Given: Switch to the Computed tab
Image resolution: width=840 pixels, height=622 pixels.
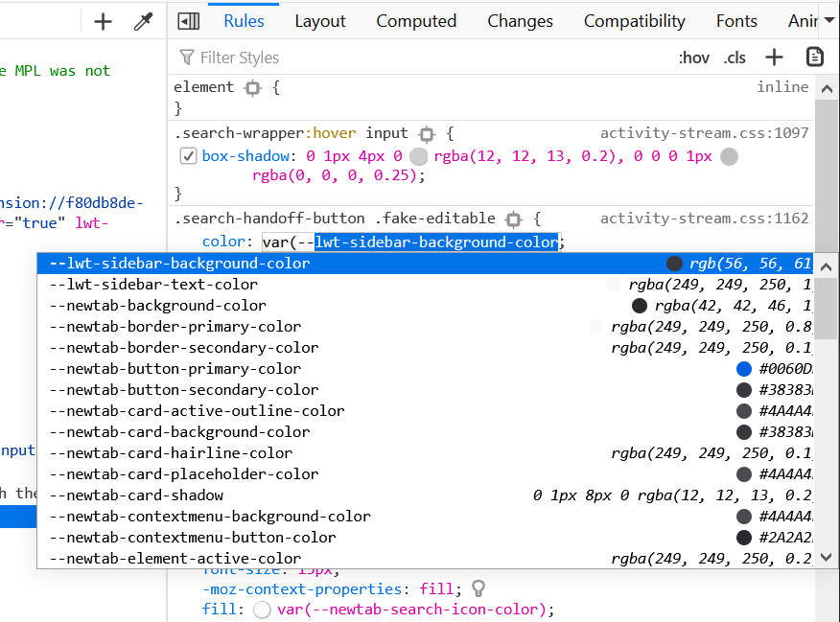Looking at the screenshot, I should pyautogui.click(x=416, y=21).
